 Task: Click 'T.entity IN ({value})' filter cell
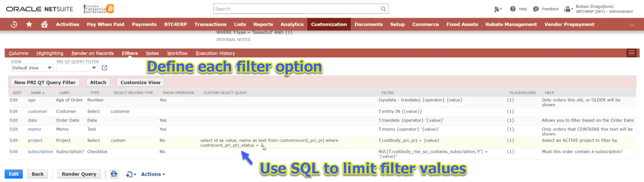pyautogui.click(x=400, y=111)
